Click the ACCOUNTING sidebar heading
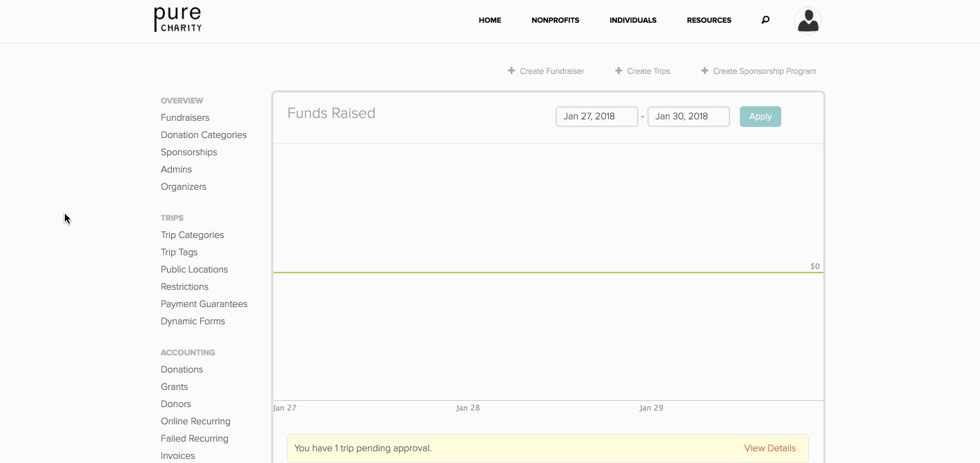Viewport: 980px width, 463px height. click(188, 353)
